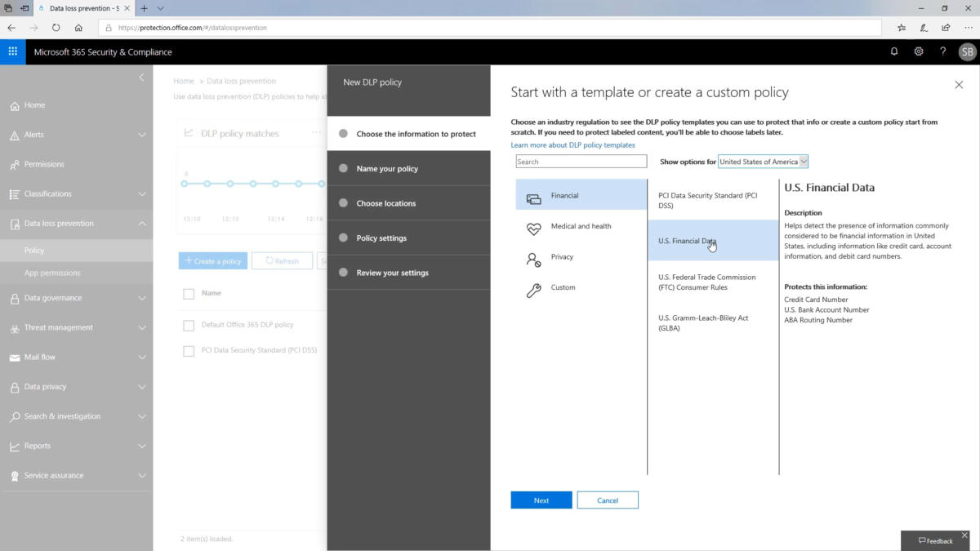Check the Default Office 365 DLP policy
This screenshot has width=980, height=551.
pos(189,325)
